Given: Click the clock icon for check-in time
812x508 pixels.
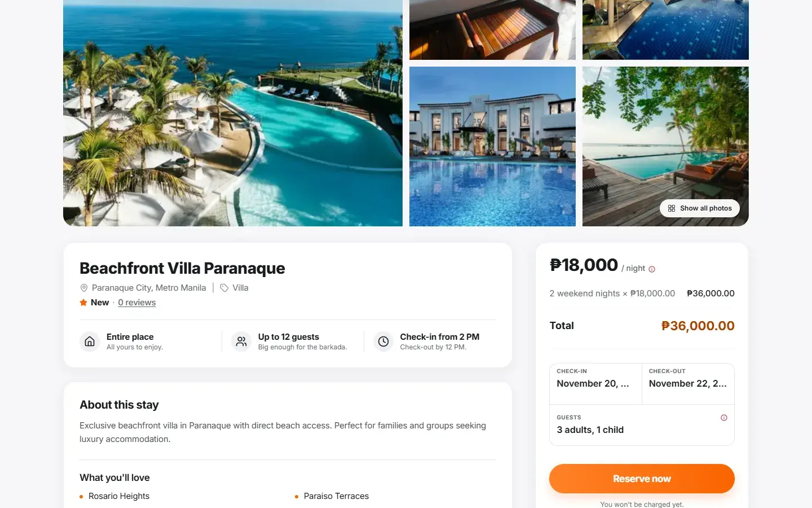Looking at the screenshot, I should (383, 341).
